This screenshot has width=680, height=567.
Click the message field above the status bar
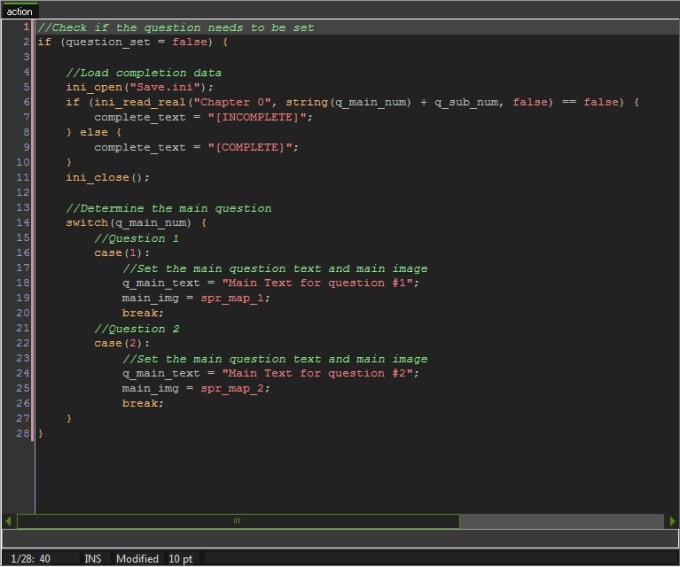click(340, 539)
